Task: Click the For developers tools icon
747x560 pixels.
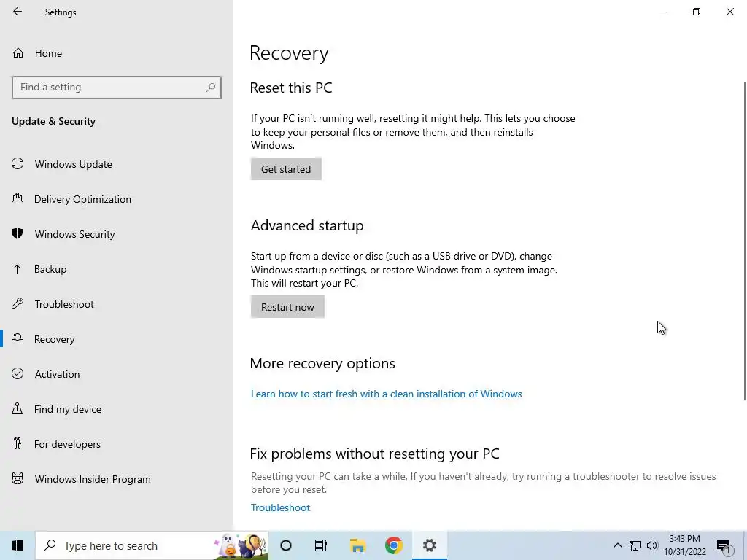Action: click(x=18, y=443)
